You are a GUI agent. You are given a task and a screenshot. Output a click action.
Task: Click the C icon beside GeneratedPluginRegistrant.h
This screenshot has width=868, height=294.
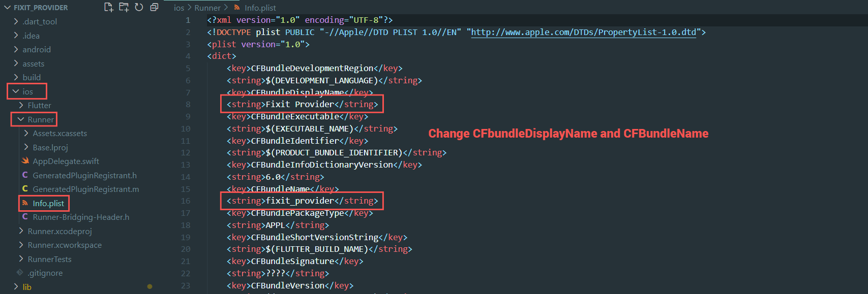25,175
